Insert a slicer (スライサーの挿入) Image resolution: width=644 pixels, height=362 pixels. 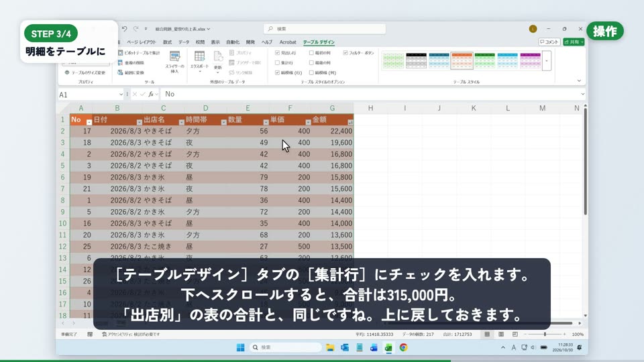pyautogui.click(x=174, y=62)
